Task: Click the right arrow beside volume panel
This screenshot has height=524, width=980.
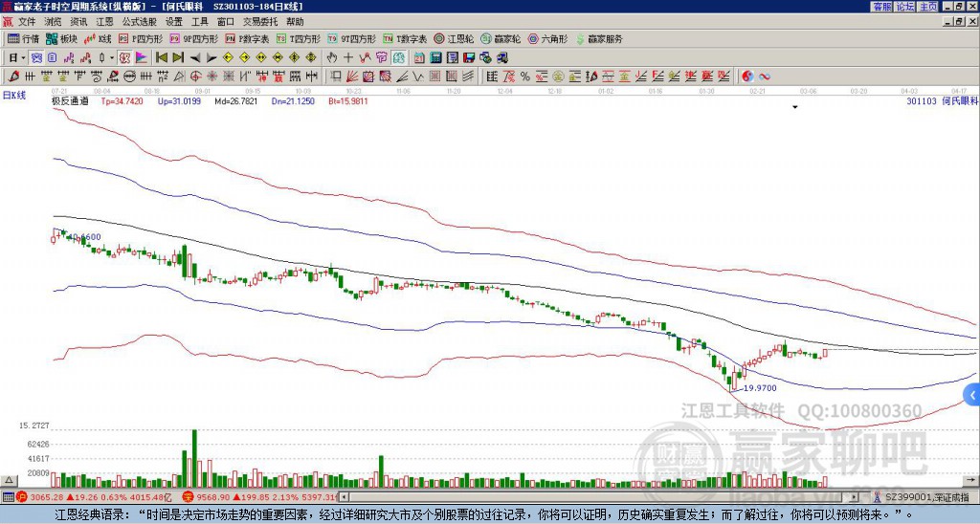Action: tap(970, 481)
